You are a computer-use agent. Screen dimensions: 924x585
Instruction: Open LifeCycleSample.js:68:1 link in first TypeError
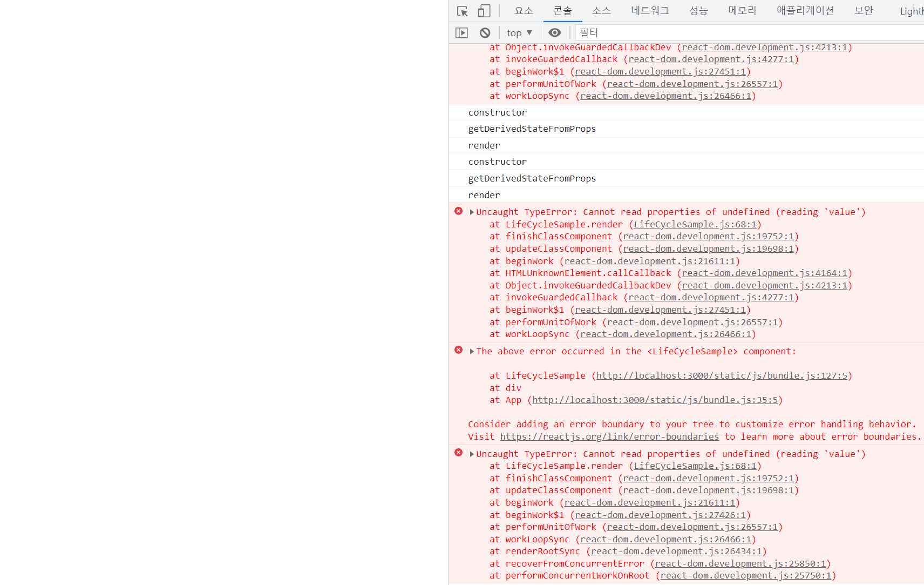[695, 224]
